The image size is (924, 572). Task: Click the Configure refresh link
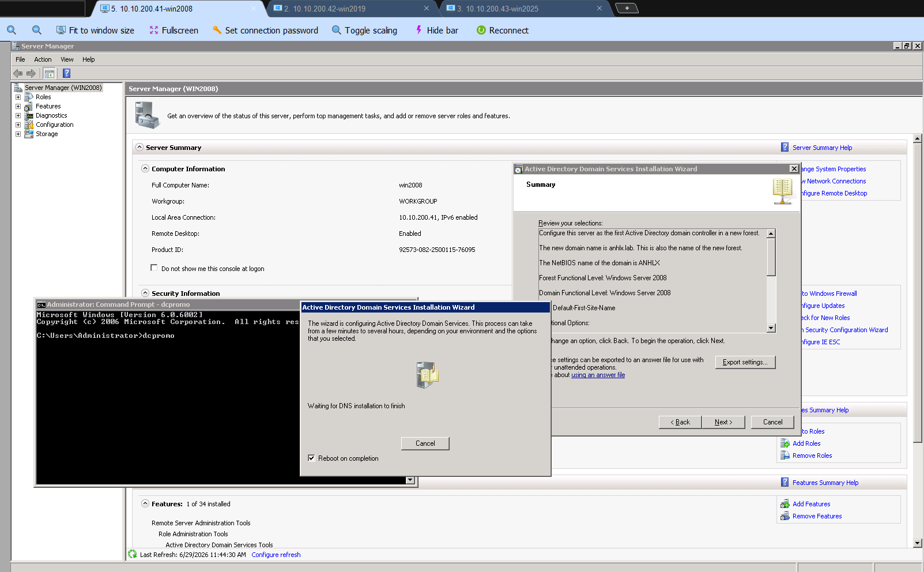click(276, 555)
